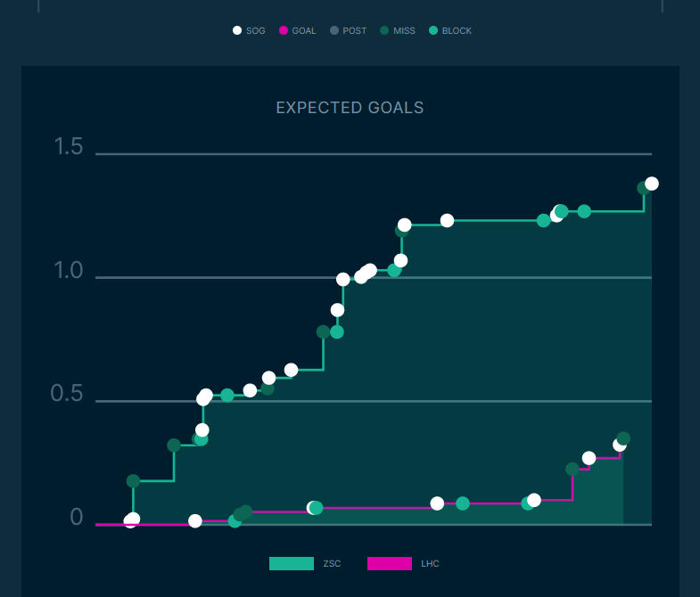The image size is (700, 597).
Task: Click the gray POST legend dot
Action: [334, 30]
